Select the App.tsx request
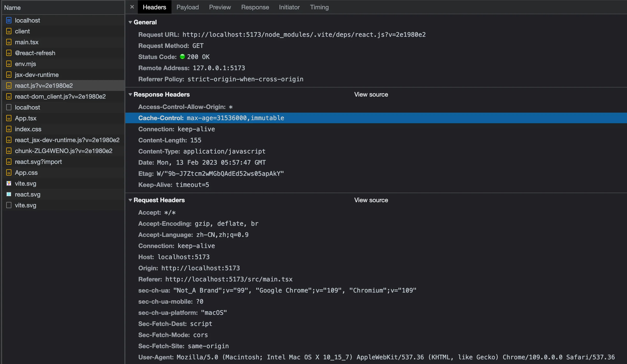The image size is (627, 364). (63, 118)
